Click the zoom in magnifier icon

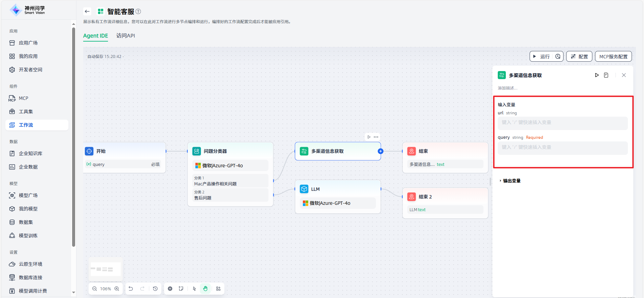(117, 289)
